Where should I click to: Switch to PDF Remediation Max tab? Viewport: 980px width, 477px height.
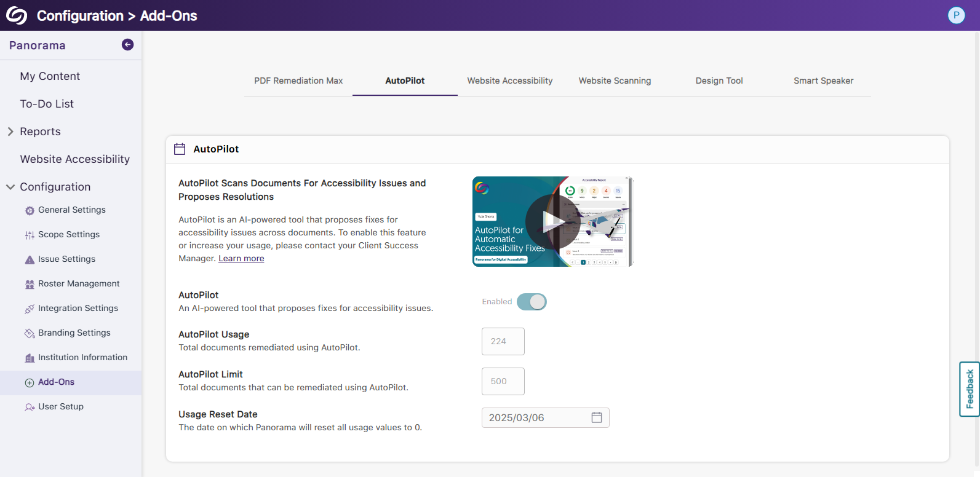[x=298, y=81]
